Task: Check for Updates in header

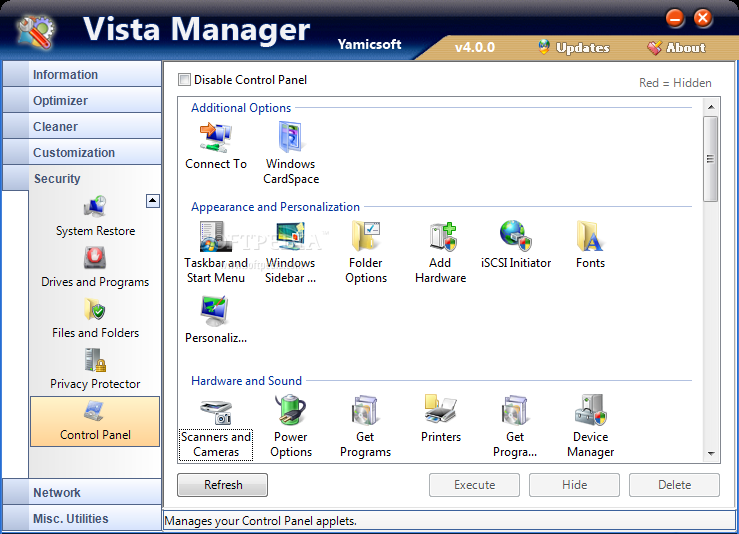Action: tap(574, 48)
